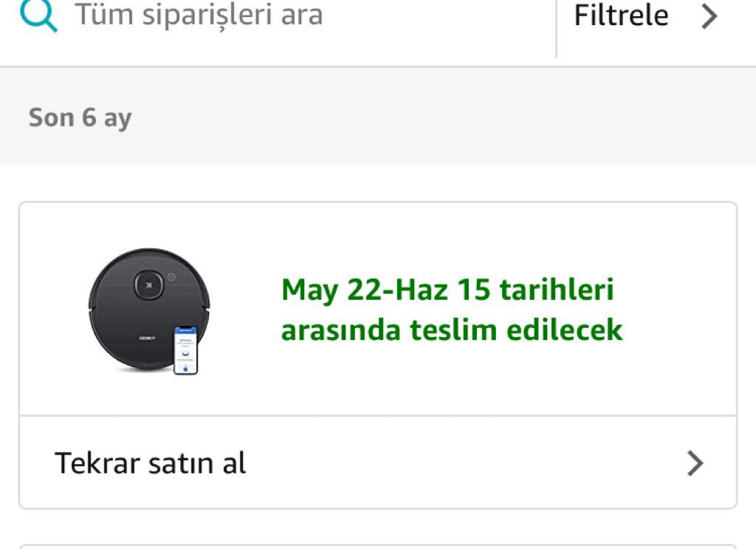Click the 'arasında teslim edilecek' green text line

point(452,330)
